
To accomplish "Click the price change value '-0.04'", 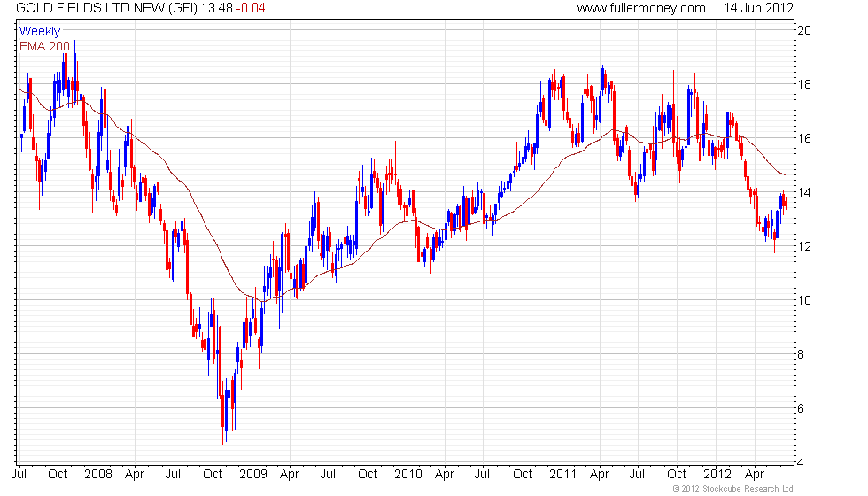I will (x=251, y=8).
